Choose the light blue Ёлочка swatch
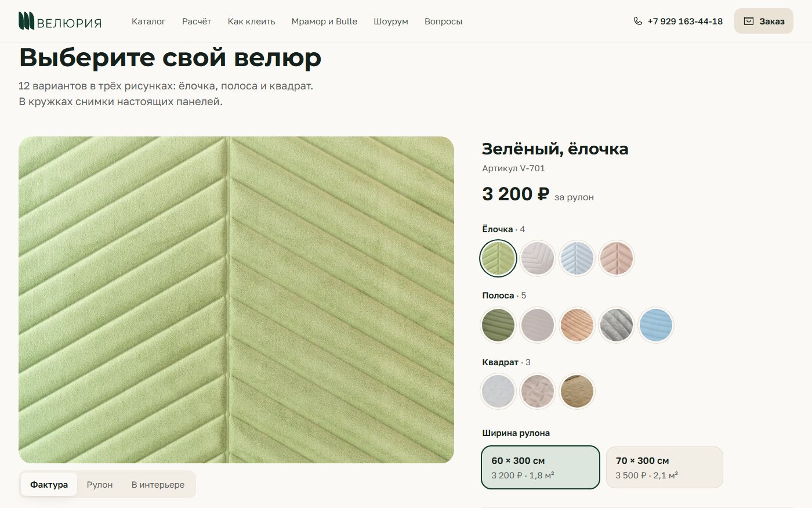812x508 pixels. click(577, 258)
